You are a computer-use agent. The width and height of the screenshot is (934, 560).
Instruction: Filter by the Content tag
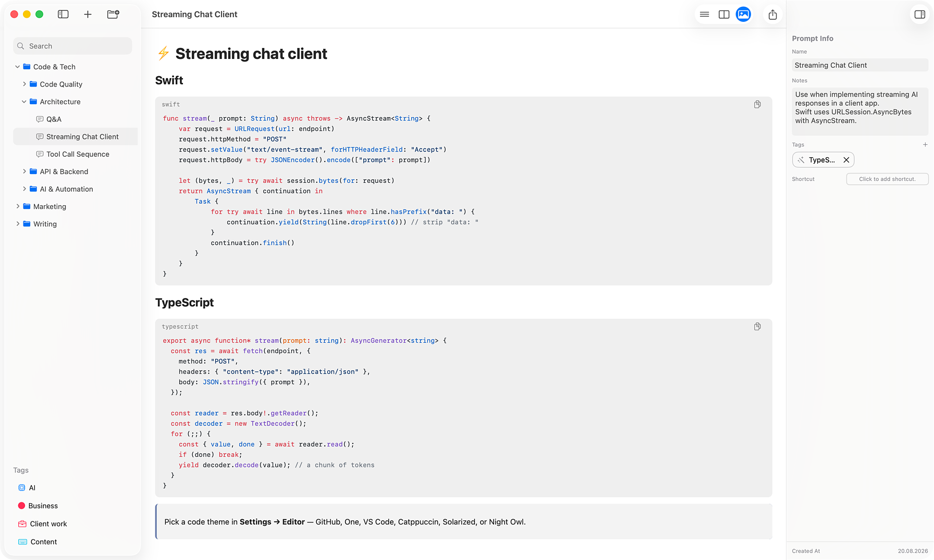point(38,542)
